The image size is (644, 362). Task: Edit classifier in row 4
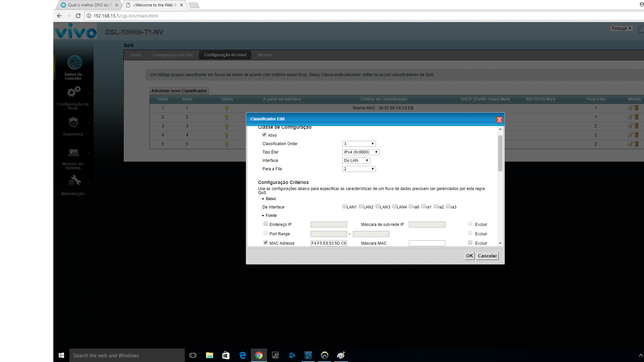(630, 135)
